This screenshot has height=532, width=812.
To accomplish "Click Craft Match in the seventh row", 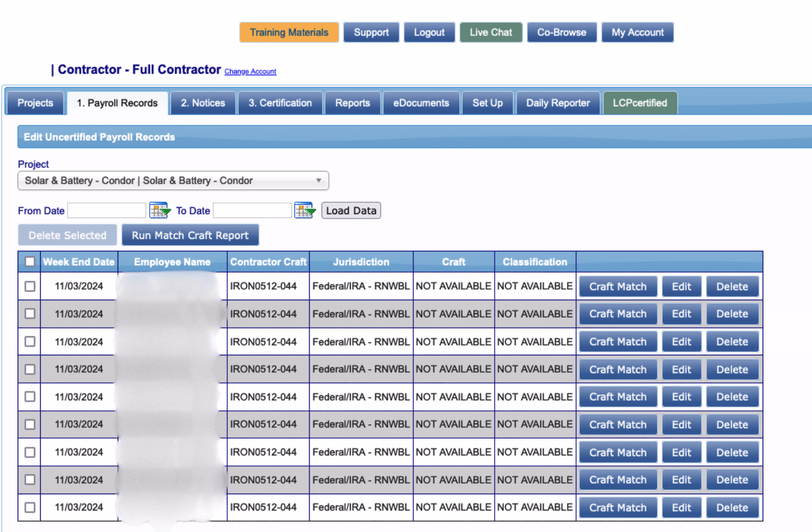I will pos(618,452).
